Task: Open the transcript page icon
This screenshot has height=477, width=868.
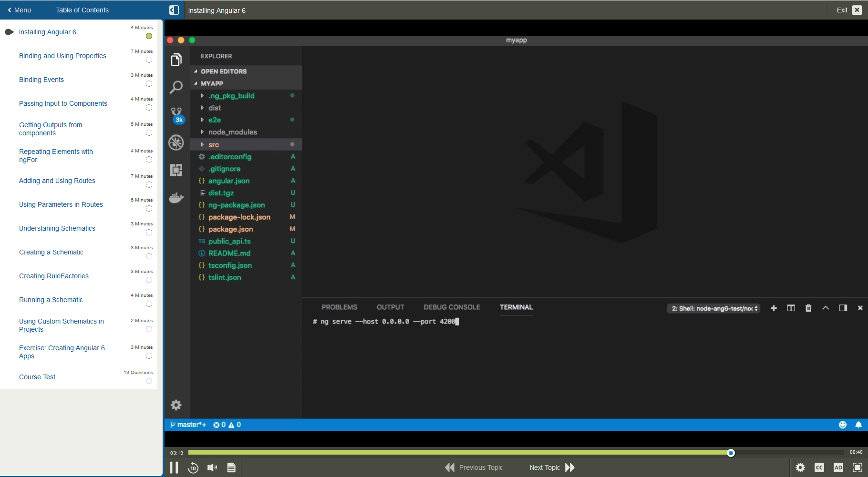Action: (231, 468)
